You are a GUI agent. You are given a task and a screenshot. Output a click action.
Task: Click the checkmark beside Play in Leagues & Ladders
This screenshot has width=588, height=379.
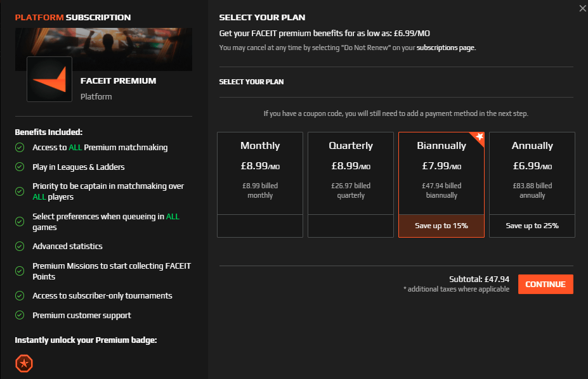point(20,165)
